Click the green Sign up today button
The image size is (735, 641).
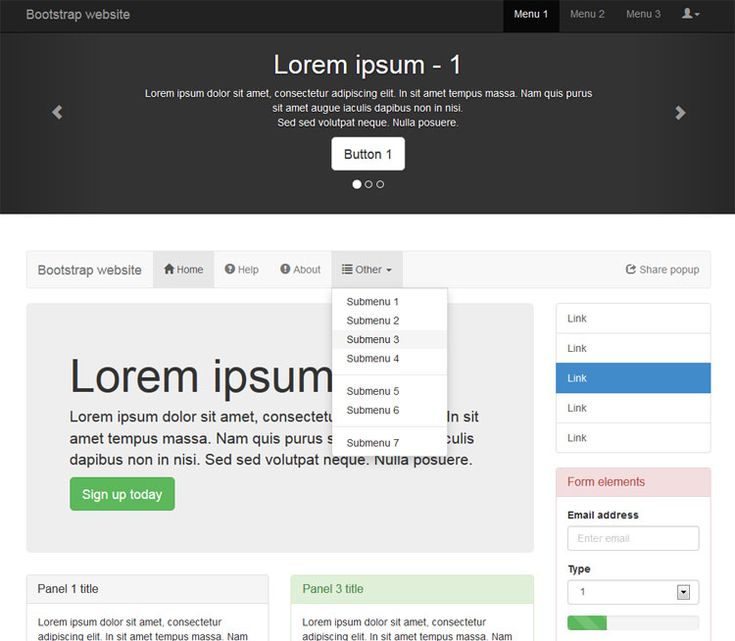coord(122,494)
